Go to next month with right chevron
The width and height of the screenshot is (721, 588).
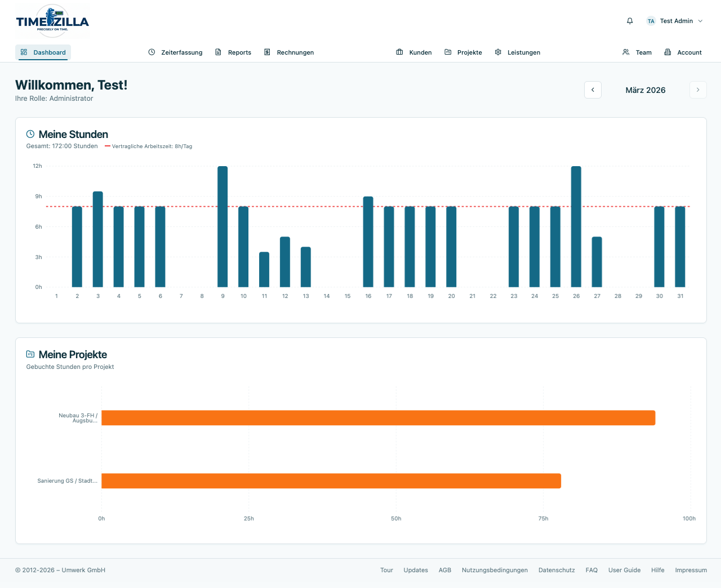pos(698,90)
